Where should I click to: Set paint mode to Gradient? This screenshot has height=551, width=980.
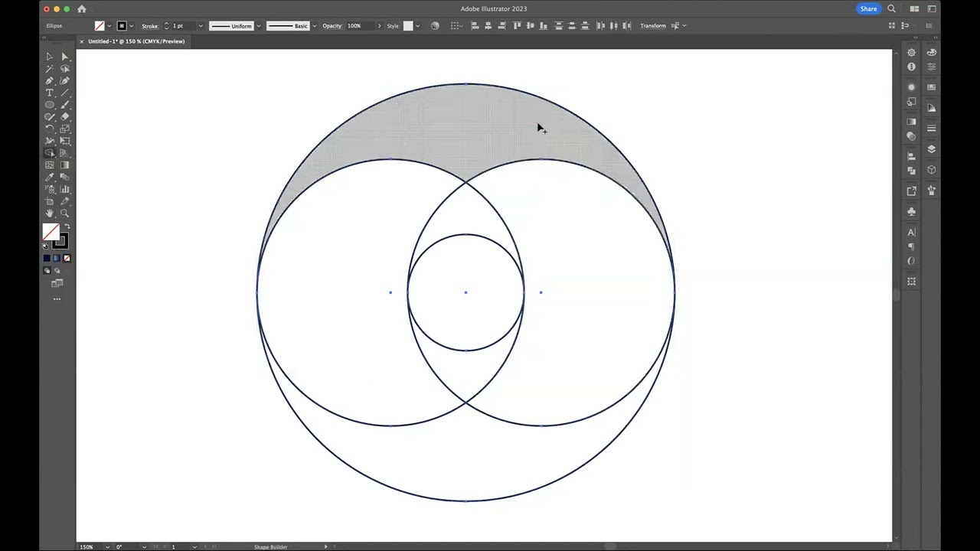click(x=57, y=259)
